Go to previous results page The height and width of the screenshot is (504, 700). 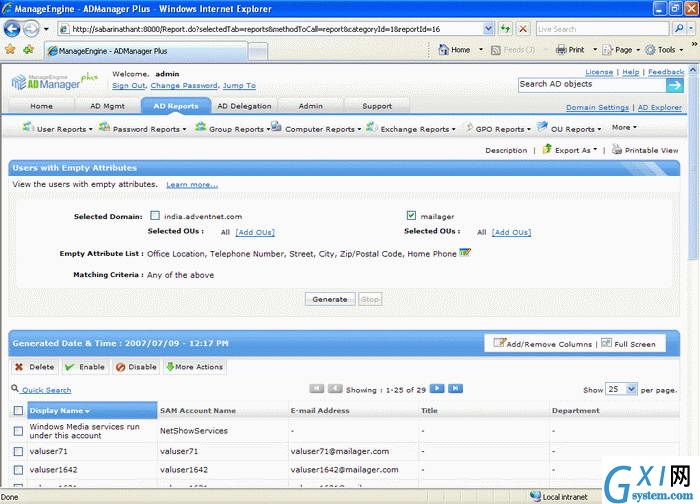click(x=335, y=388)
